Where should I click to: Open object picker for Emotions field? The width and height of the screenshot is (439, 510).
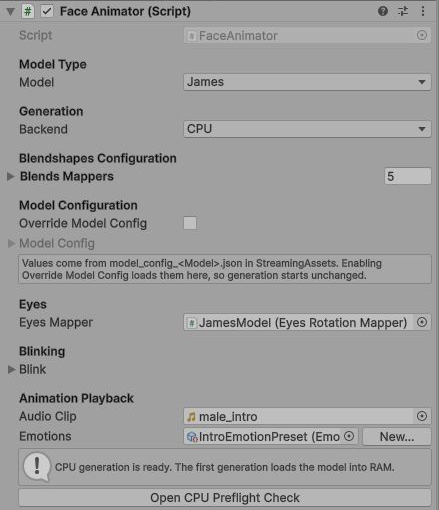click(349, 436)
